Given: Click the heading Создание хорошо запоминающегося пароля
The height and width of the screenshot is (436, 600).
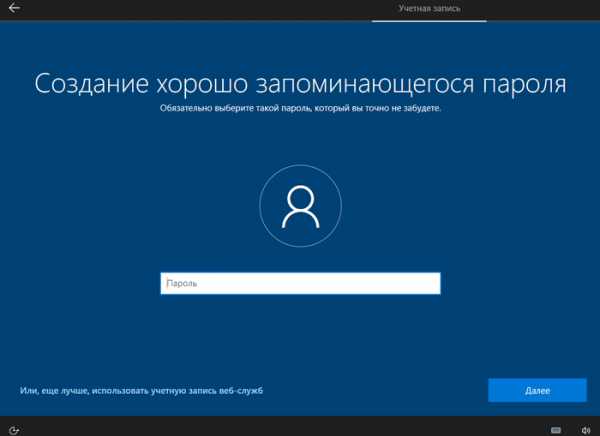Looking at the screenshot, I should coord(300,85).
